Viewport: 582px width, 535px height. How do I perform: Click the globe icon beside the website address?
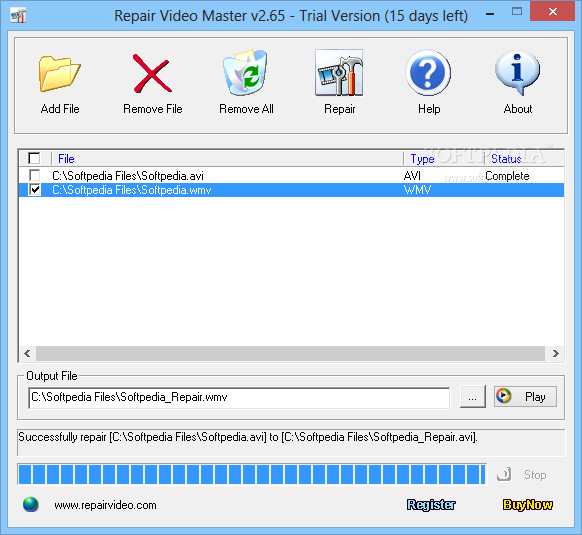30,505
